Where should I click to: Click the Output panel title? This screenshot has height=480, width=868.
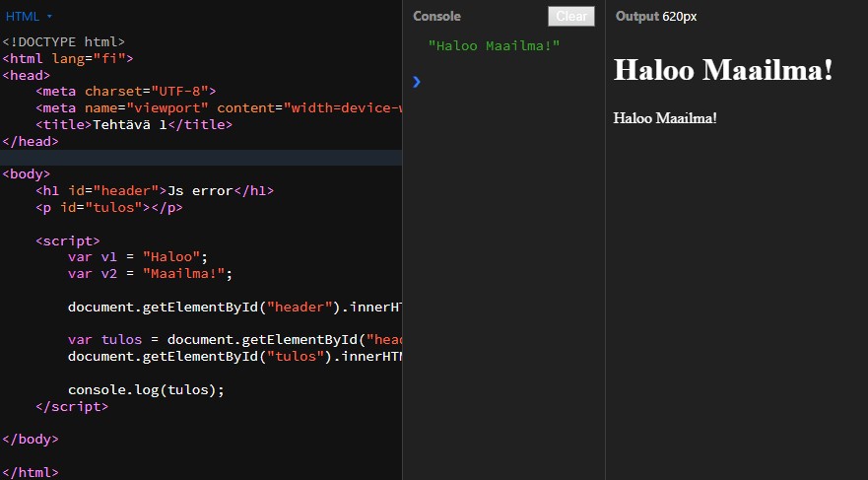tap(636, 16)
